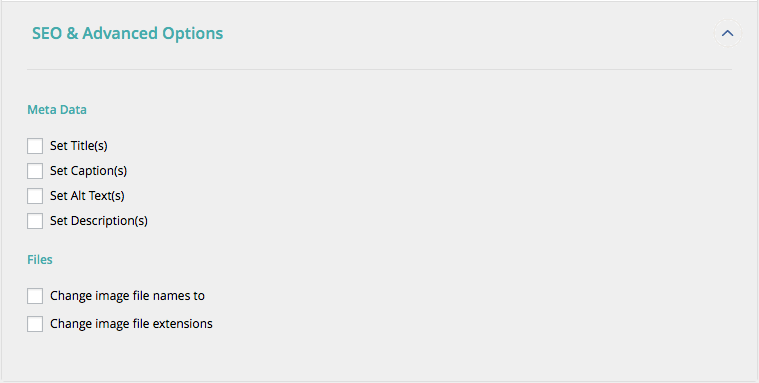This screenshot has height=383, width=759.
Task: Tick the Change image file extensions checkbox
Action: tap(35, 324)
